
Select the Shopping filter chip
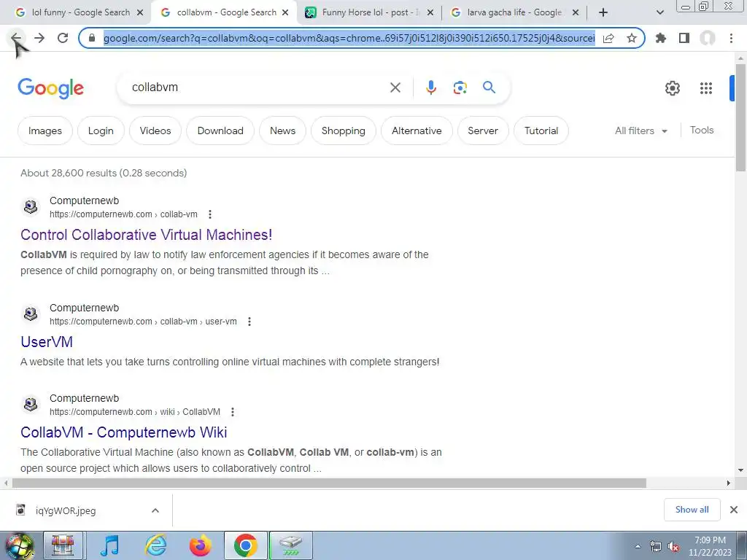point(344,131)
